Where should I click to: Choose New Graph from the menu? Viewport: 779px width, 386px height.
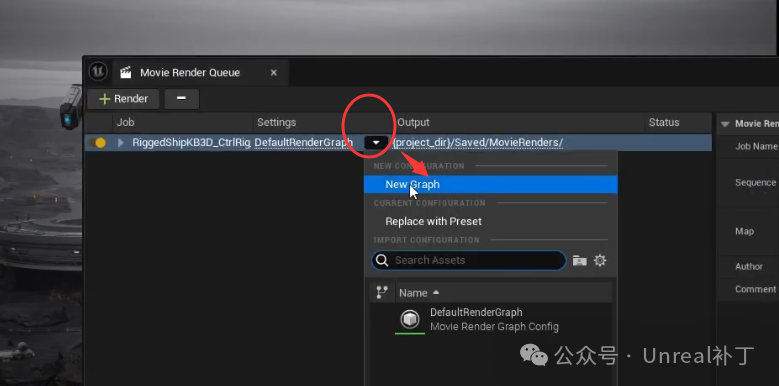490,184
